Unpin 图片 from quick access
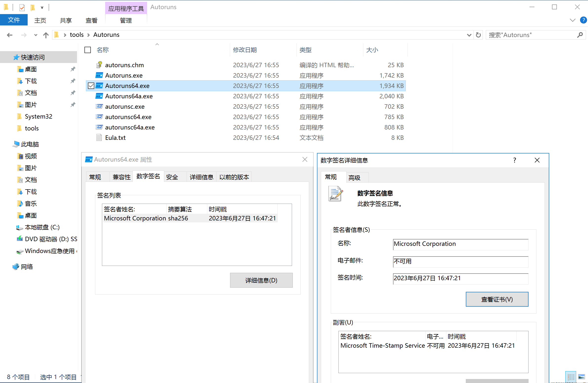Image resolution: width=588 pixels, height=383 pixels. pyautogui.click(x=73, y=105)
